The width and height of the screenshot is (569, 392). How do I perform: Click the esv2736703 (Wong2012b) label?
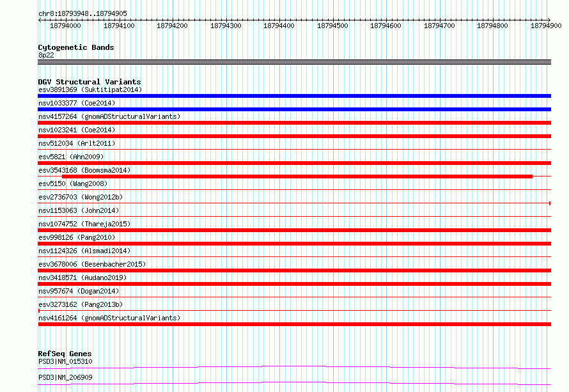[81, 197]
